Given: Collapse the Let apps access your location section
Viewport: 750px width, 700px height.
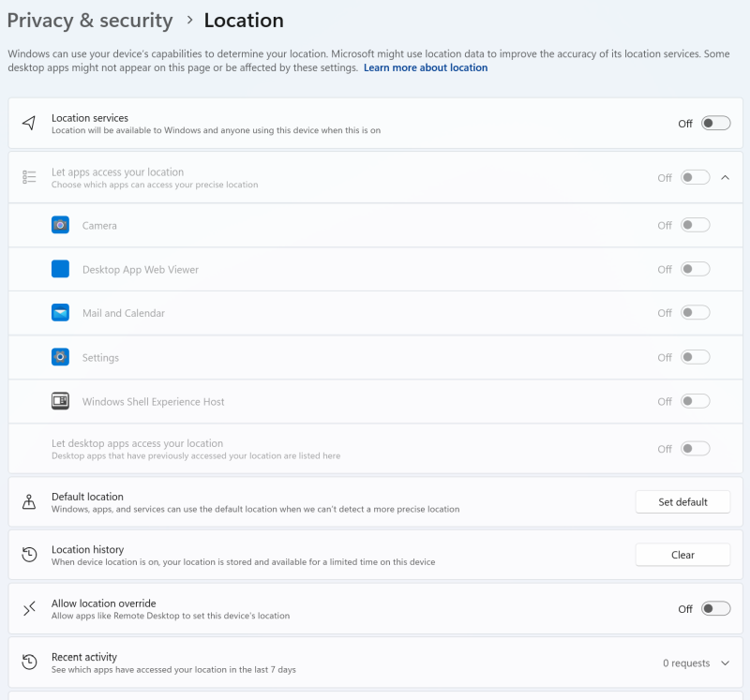Looking at the screenshot, I should (725, 177).
